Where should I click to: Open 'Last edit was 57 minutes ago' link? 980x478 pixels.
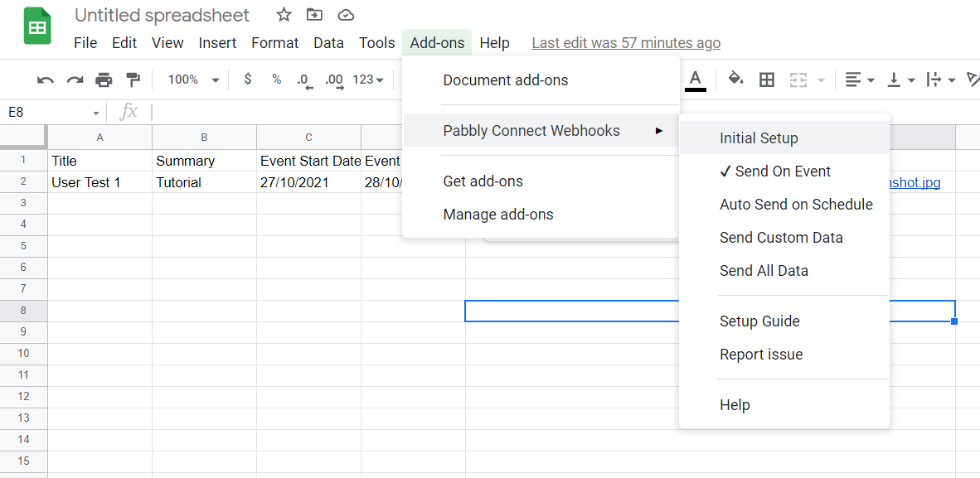click(x=626, y=43)
